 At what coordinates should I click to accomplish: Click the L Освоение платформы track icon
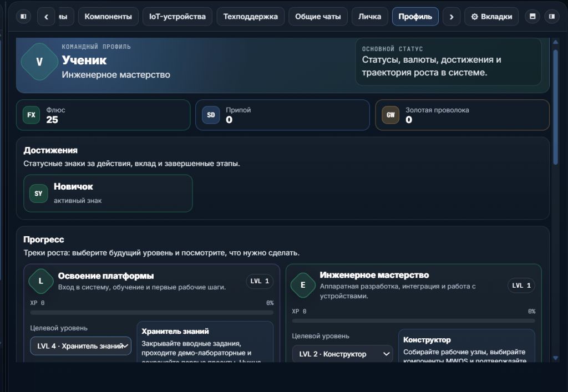40,281
